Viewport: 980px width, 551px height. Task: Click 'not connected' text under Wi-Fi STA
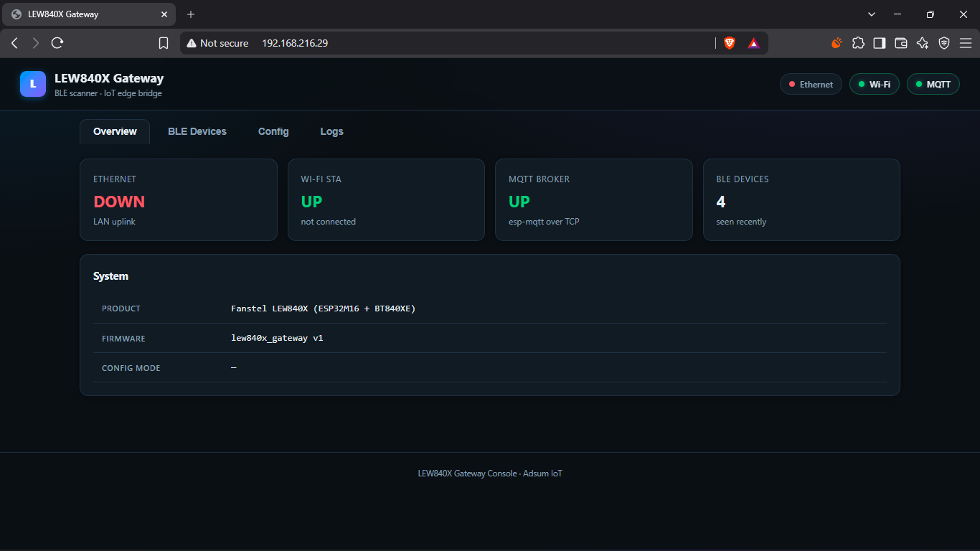[x=329, y=222]
